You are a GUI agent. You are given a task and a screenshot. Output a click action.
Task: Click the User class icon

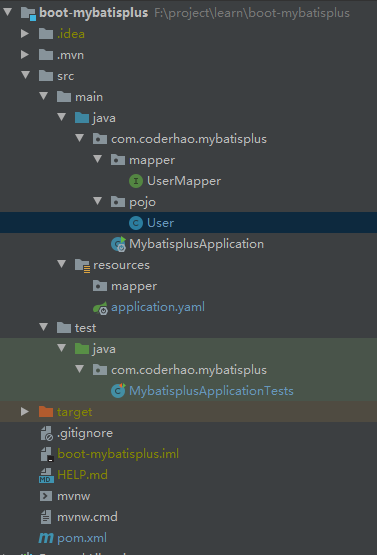(x=136, y=223)
